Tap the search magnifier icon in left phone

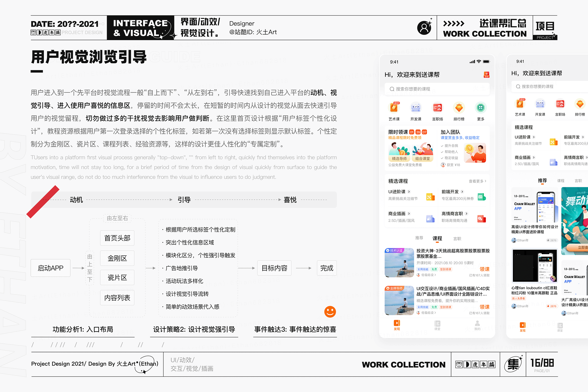pyautogui.click(x=392, y=89)
